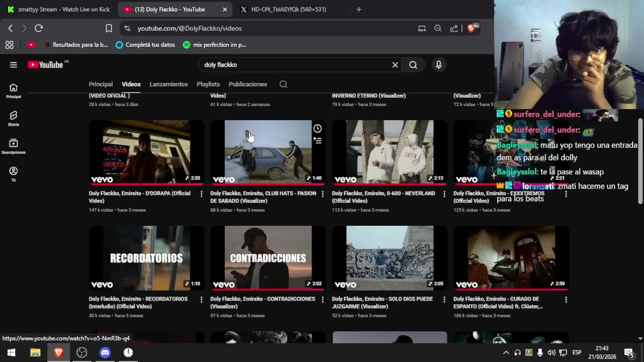Click the YouTube logo
The image size is (644, 362).
pyautogui.click(x=45, y=64)
